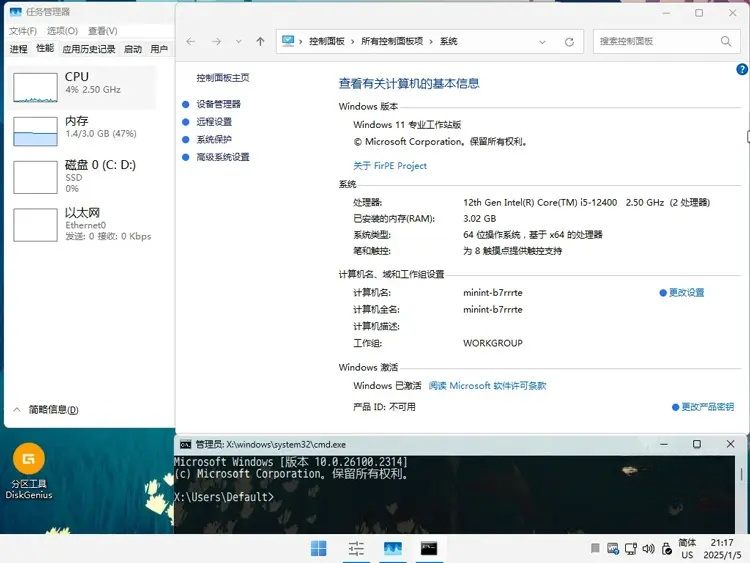Select the Memory (内存) graph thumbnail

(x=35, y=132)
